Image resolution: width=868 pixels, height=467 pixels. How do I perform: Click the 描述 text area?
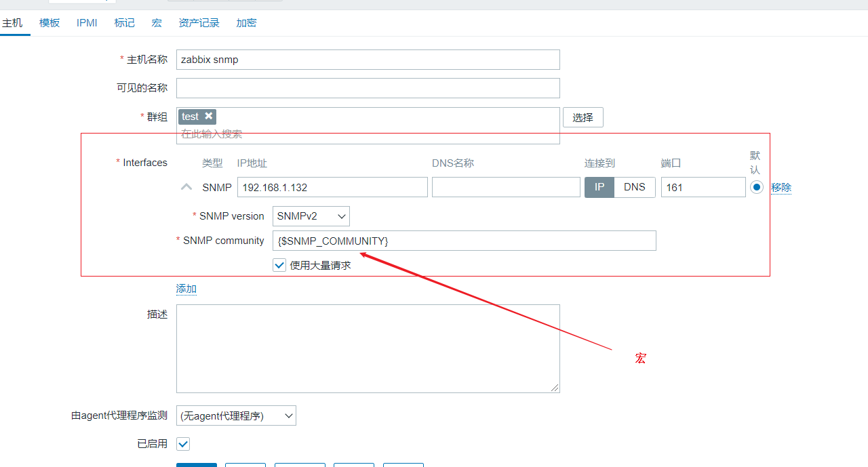tap(368, 348)
